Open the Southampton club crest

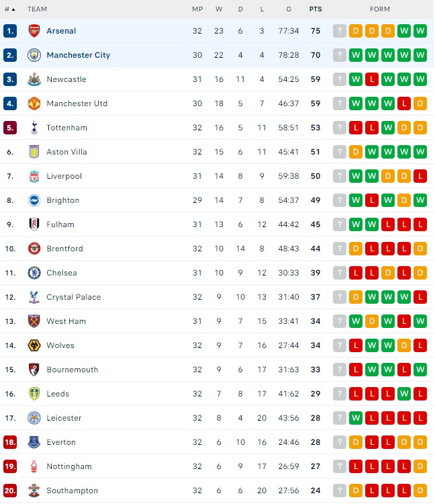(34, 491)
